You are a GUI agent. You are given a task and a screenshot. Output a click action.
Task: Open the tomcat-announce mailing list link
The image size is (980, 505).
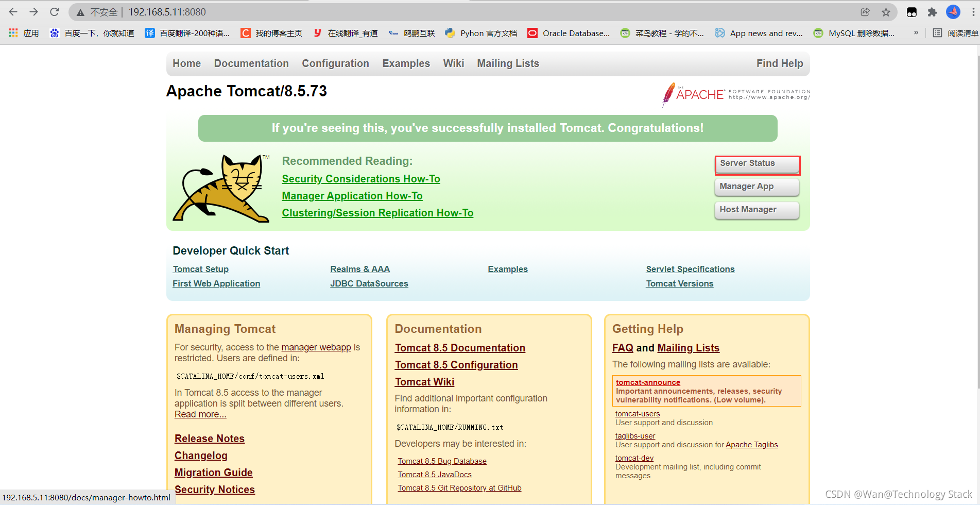[x=648, y=382]
